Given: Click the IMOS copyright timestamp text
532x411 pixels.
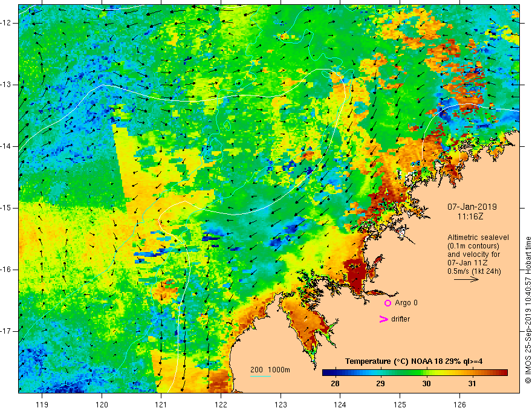Looking at the screenshot, I should 528,310.
